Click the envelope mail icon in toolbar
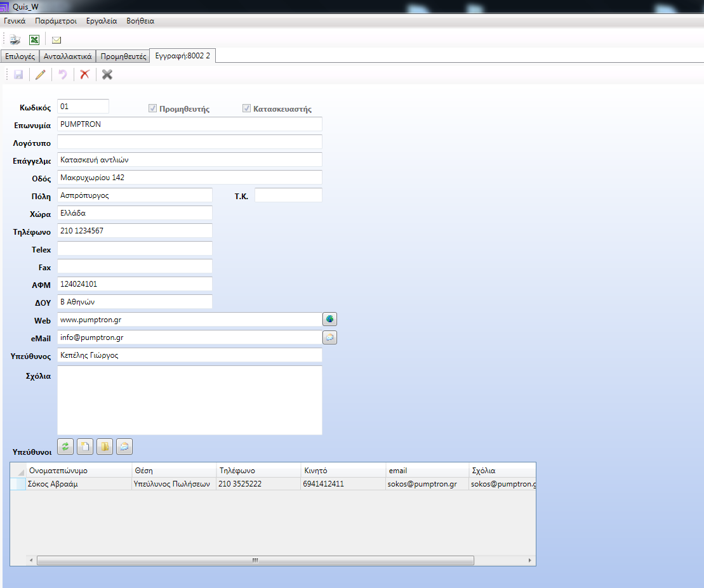This screenshot has width=704, height=588. pos(56,41)
